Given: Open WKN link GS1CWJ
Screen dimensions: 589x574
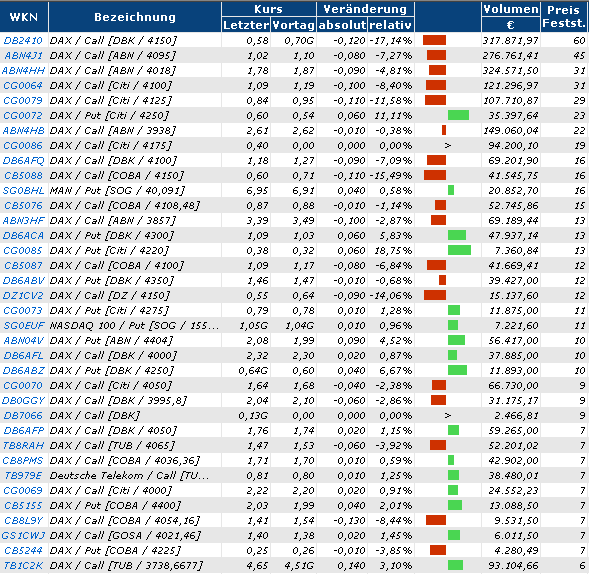Looking at the screenshot, I should click(23, 535).
